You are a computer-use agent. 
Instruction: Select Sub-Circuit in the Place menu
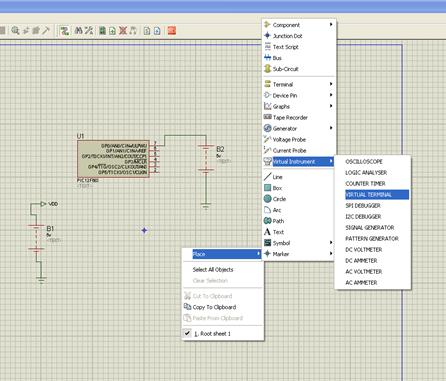point(298,69)
